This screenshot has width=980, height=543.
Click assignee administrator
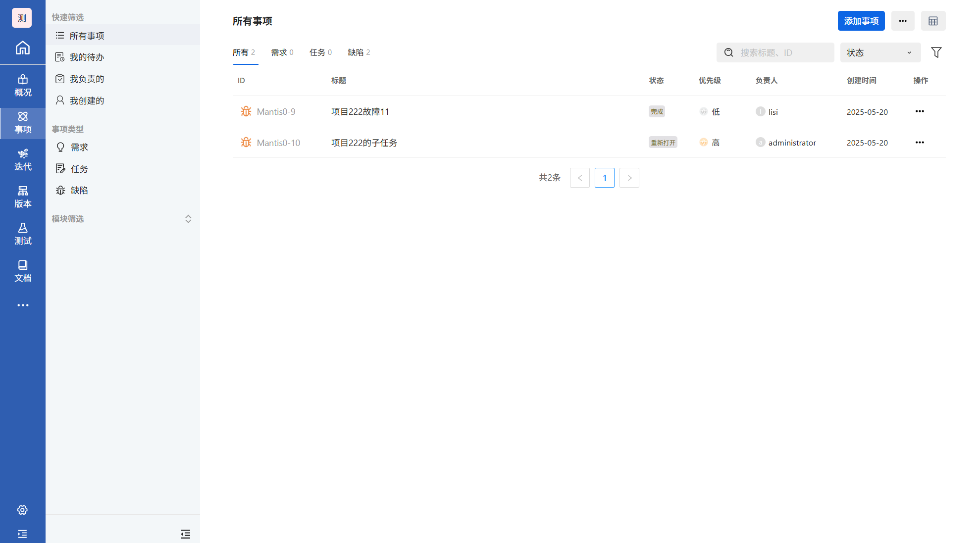pyautogui.click(x=786, y=143)
